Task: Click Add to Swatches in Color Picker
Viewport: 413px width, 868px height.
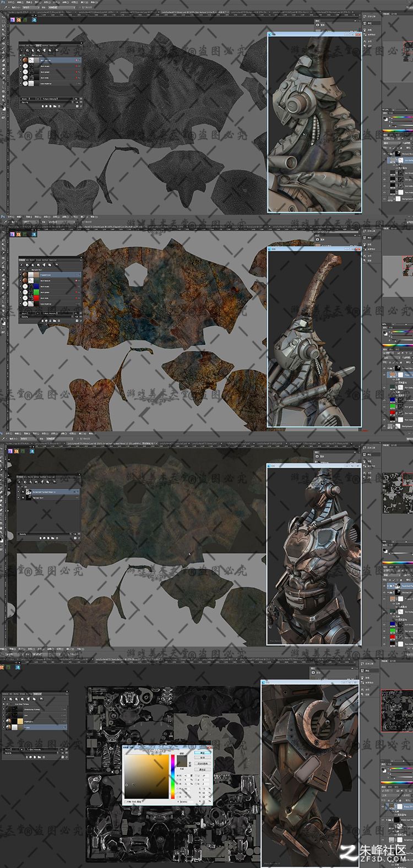Action: (x=203, y=763)
